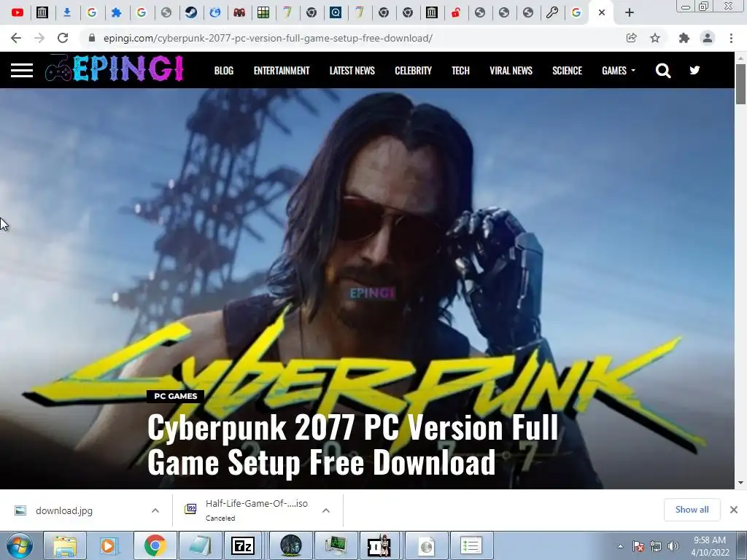Open the Blog section
Viewport: 747px width, 560px height.
click(x=224, y=71)
